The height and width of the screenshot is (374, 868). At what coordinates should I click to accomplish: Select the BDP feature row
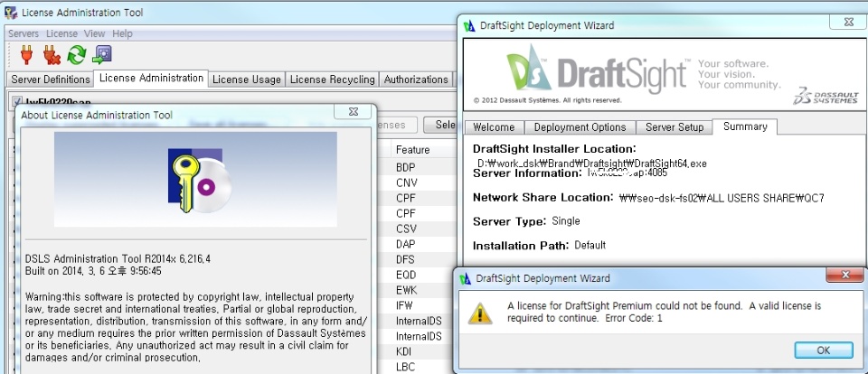tap(406, 167)
